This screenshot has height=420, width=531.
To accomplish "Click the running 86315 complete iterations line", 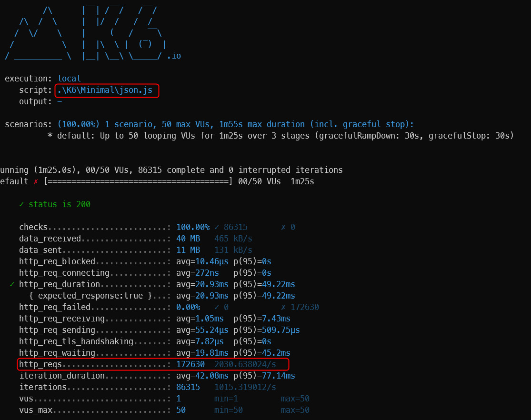I will click(x=171, y=170).
